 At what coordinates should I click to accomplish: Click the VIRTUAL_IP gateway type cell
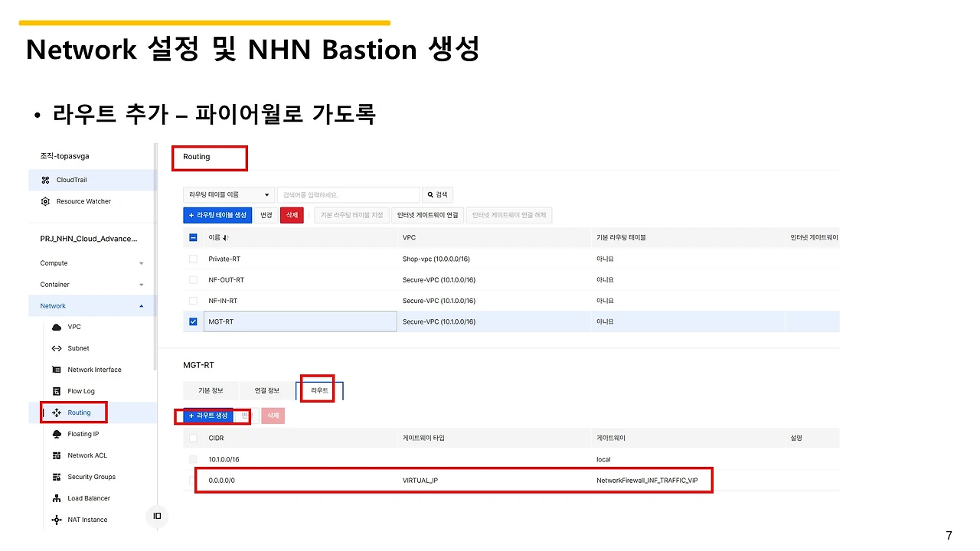point(420,481)
